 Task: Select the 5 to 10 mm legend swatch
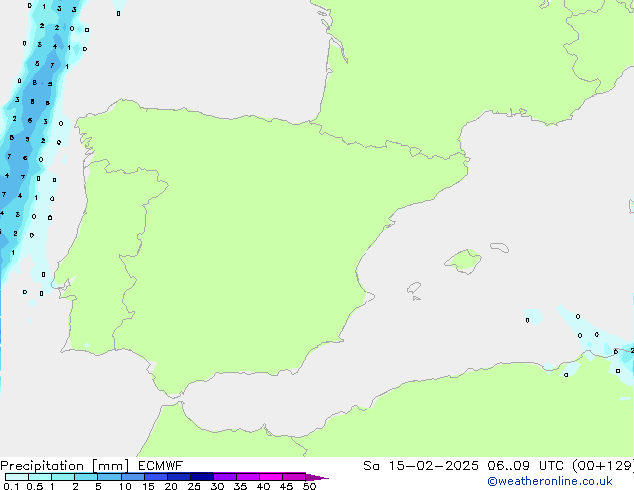[109, 477]
